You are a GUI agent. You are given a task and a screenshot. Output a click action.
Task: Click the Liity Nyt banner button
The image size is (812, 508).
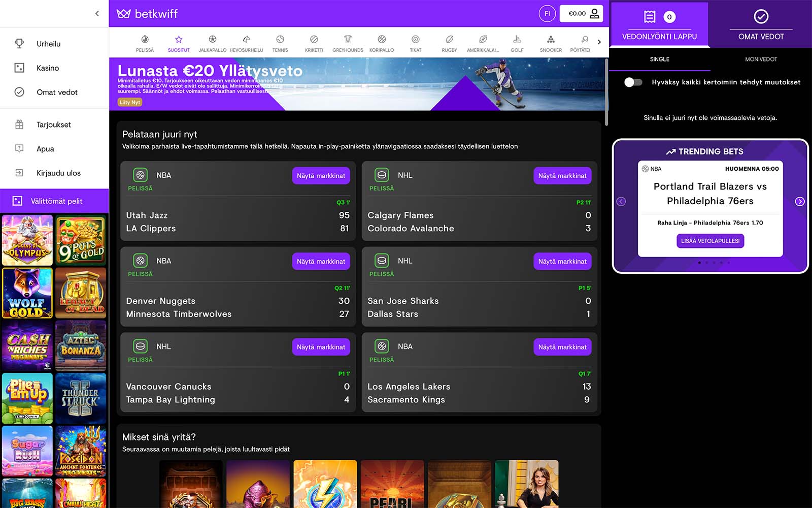pos(130,102)
